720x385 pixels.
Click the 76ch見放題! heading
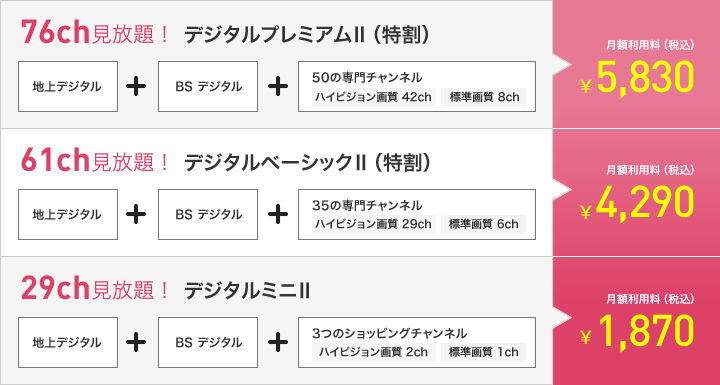pyautogui.click(x=95, y=34)
